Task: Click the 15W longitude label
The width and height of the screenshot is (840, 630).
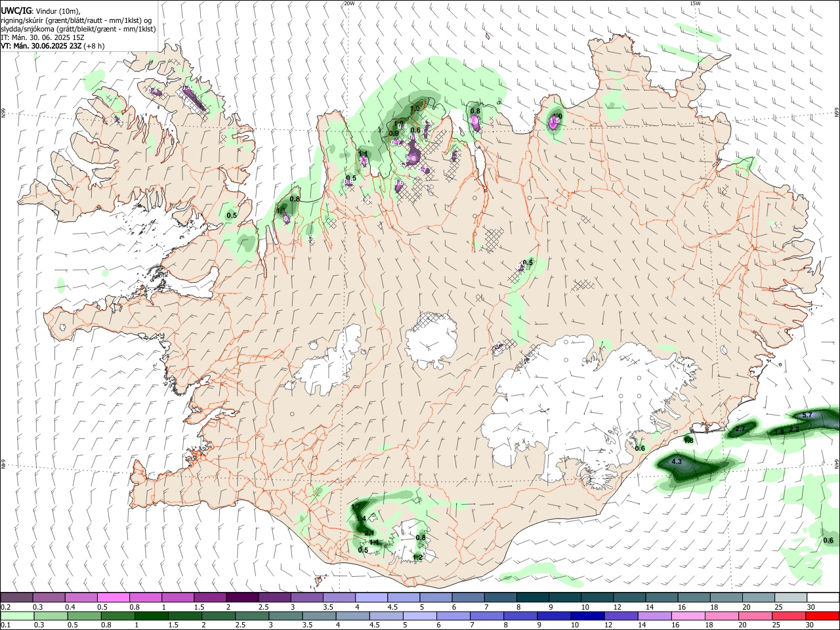Action: pos(696,3)
